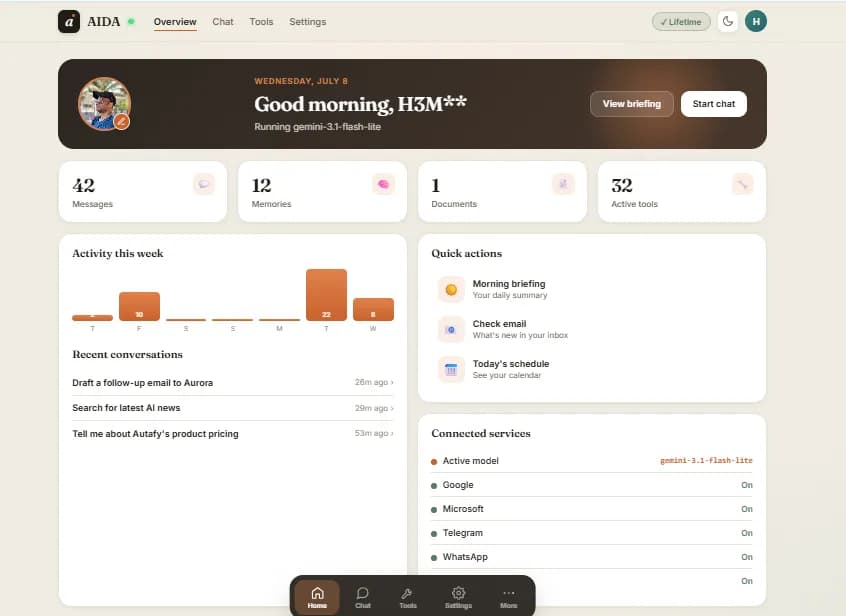Screen dimensions: 846x616
Task: Click the Start chat button
Action: click(713, 104)
